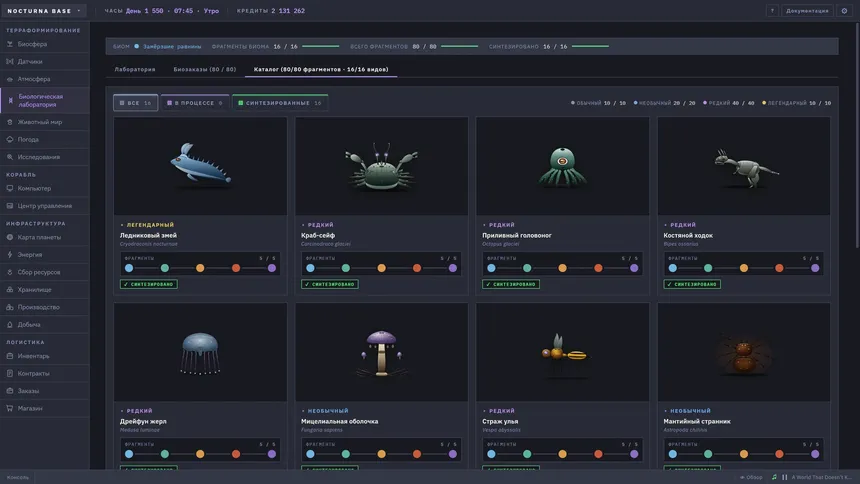
Task: Select the Замёрзшие равнины biome selector
Action: tap(168, 47)
